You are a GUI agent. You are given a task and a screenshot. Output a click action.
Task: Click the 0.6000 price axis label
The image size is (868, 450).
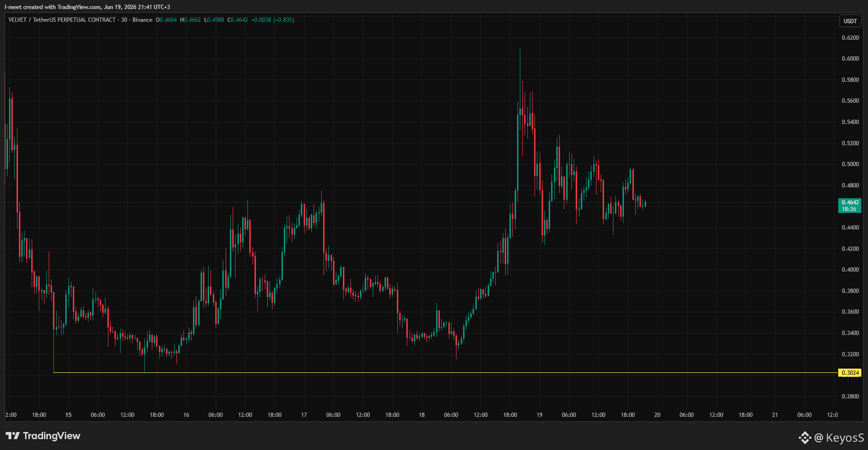coord(850,59)
